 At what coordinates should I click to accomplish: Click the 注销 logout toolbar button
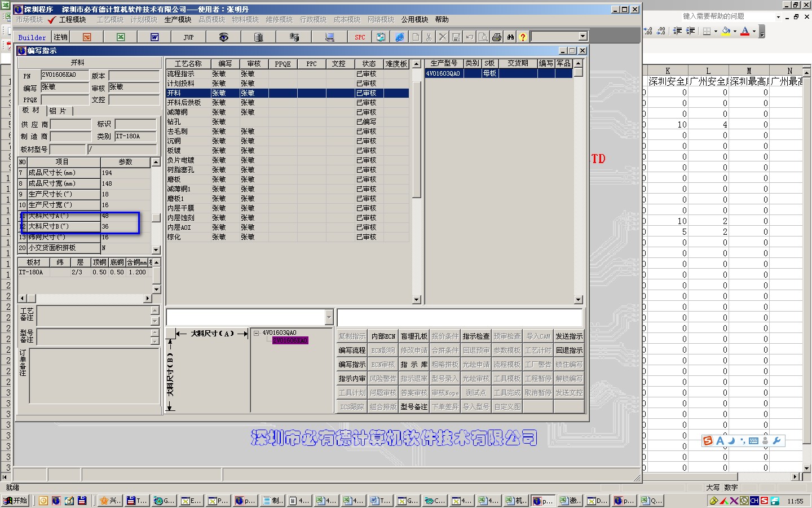(60, 37)
